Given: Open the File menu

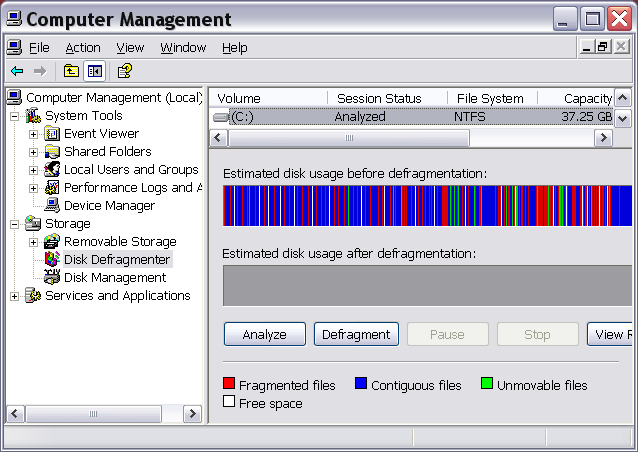Looking at the screenshot, I should [x=39, y=48].
